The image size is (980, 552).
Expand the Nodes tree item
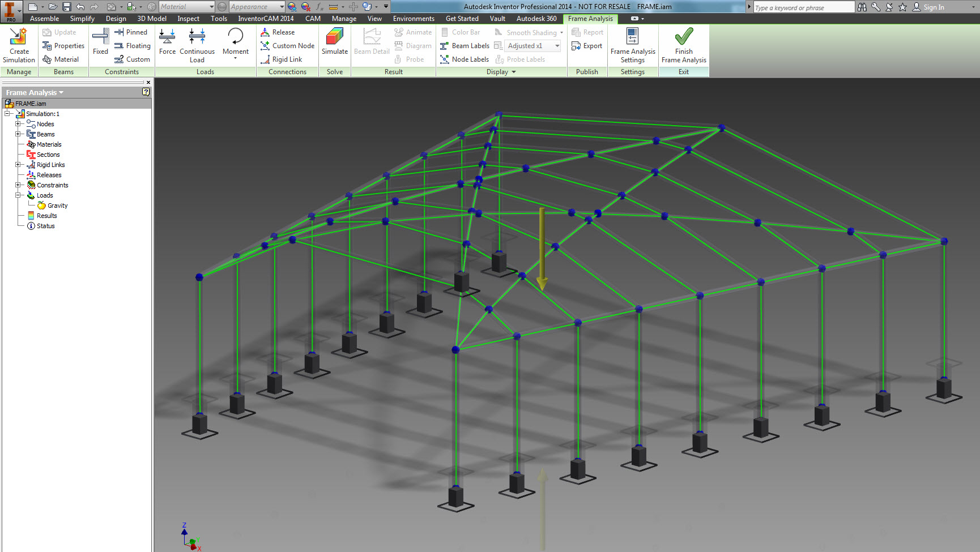pyautogui.click(x=18, y=124)
